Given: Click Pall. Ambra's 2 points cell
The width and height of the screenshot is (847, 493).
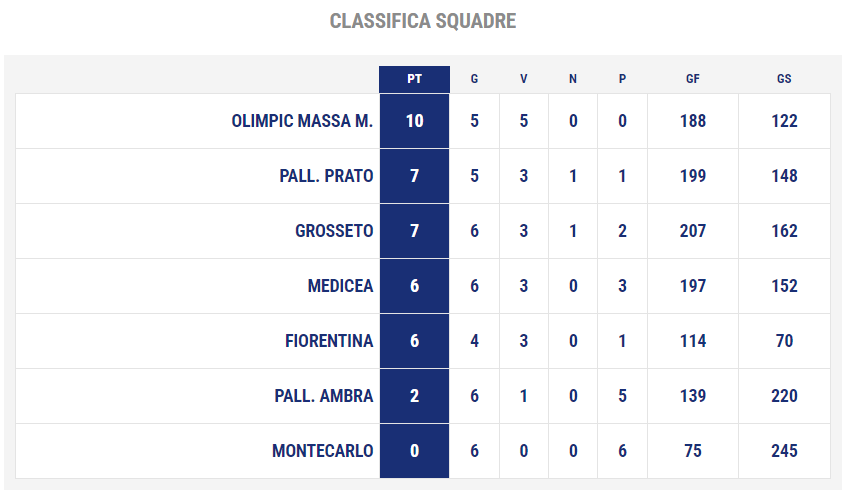Looking at the screenshot, I should tap(414, 396).
